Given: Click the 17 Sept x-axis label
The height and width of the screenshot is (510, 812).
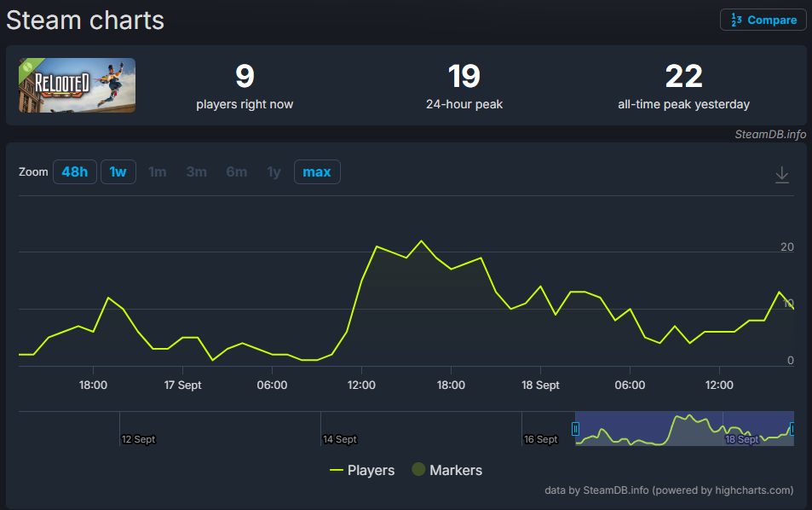Looking at the screenshot, I should (x=183, y=385).
